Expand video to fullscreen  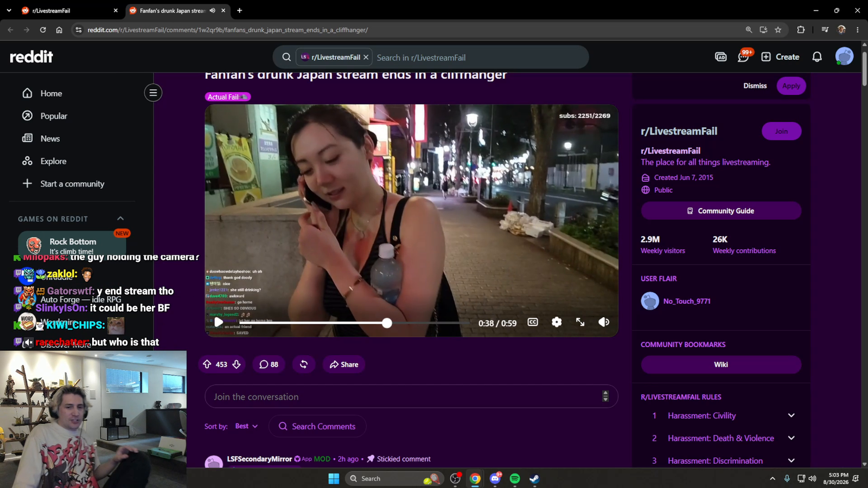click(580, 322)
